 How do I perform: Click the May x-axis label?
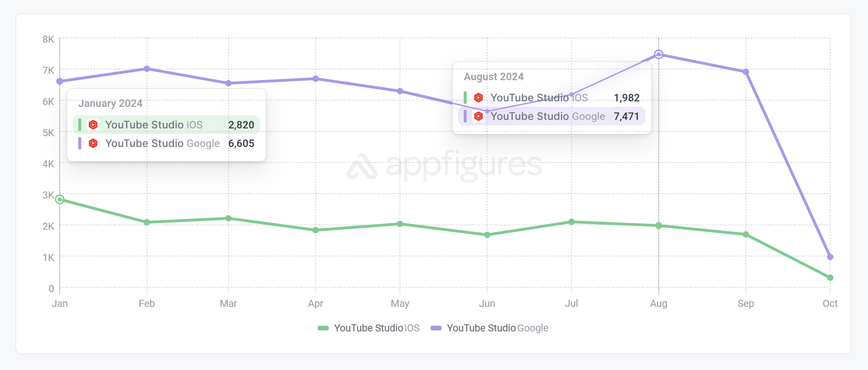[400, 304]
